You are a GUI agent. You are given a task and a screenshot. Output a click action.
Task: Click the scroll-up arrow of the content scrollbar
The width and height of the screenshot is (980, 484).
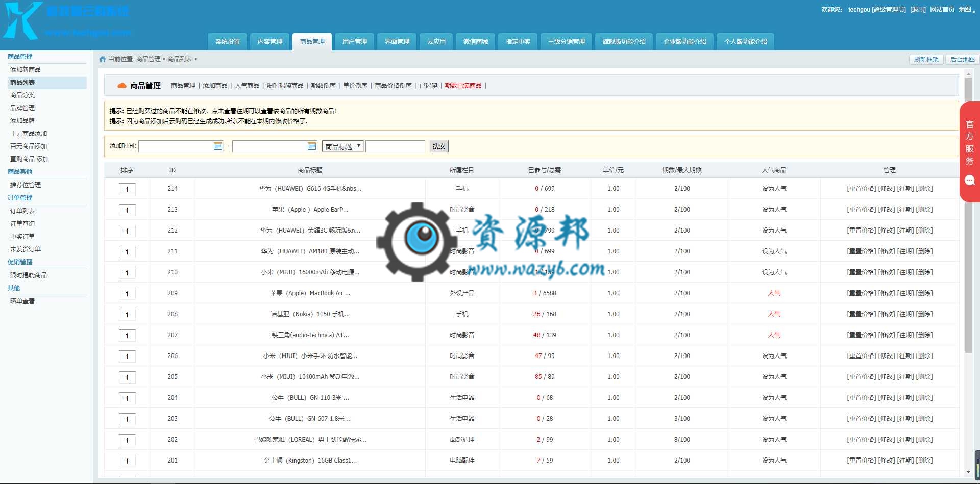(968, 74)
